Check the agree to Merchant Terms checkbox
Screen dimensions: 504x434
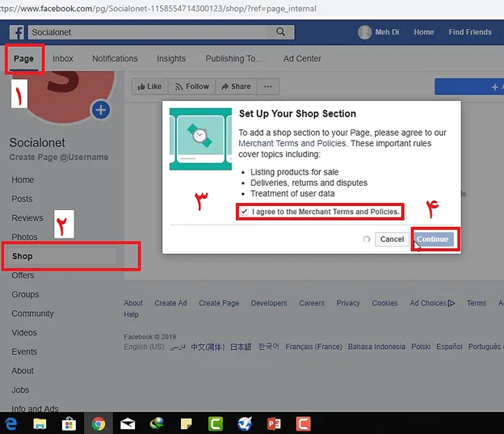pos(244,212)
